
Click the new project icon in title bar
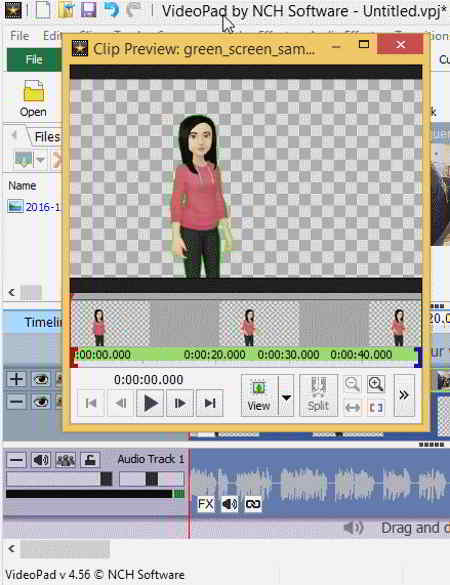pyautogui.click(x=43, y=10)
